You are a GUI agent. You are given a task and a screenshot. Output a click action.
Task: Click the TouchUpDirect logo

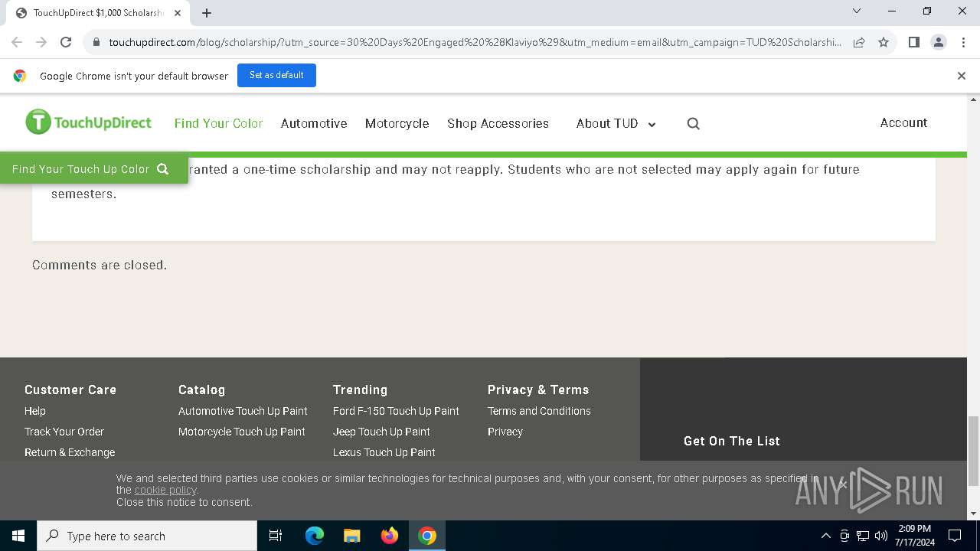(88, 122)
